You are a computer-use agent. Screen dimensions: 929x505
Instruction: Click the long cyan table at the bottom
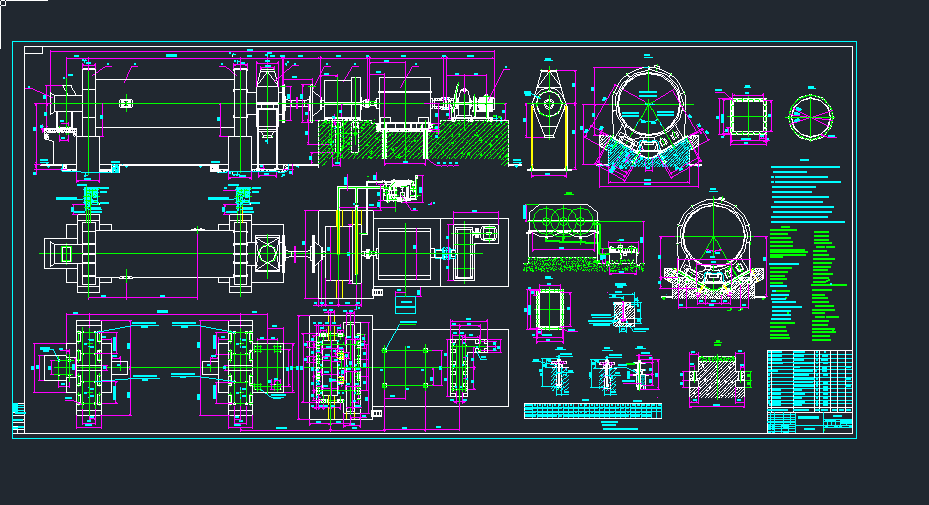tap(592, 410)
